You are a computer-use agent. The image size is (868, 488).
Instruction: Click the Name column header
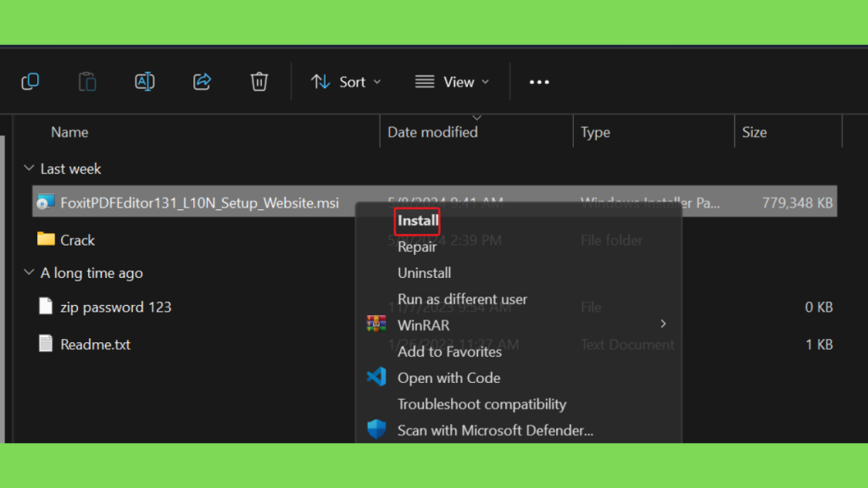click(x=70, y=132)
